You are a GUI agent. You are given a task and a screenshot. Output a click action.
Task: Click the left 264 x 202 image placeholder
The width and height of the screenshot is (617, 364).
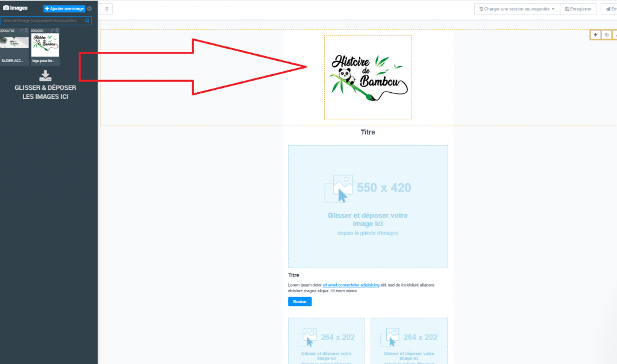tap(327, 340)
